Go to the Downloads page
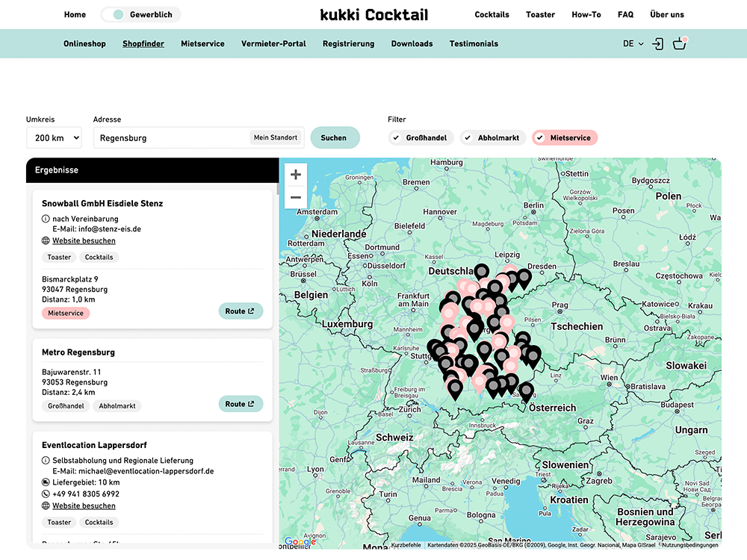This screenshot has height=560, width=747. [412, 44]
